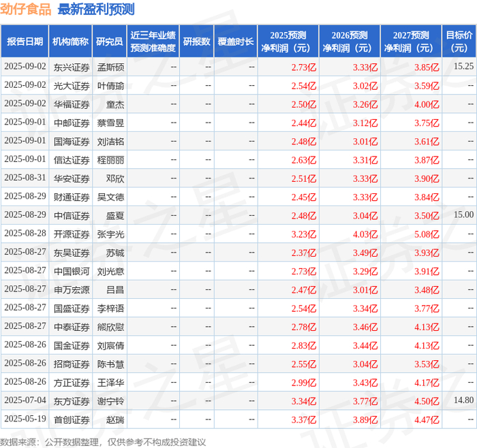Select 中邮证券 institution cell
Screen dimensions: 477x448
[x=72, y=123]
